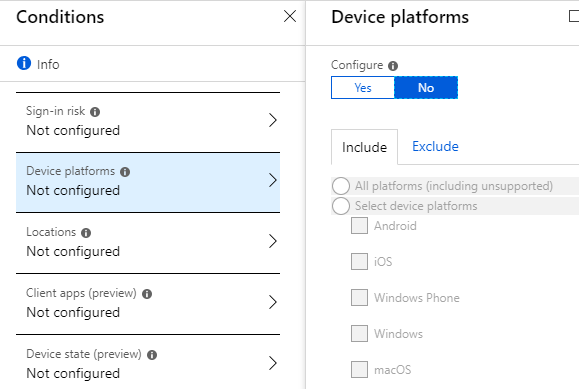
Task: Check the iOS checkbox
Action: point(359,262)
